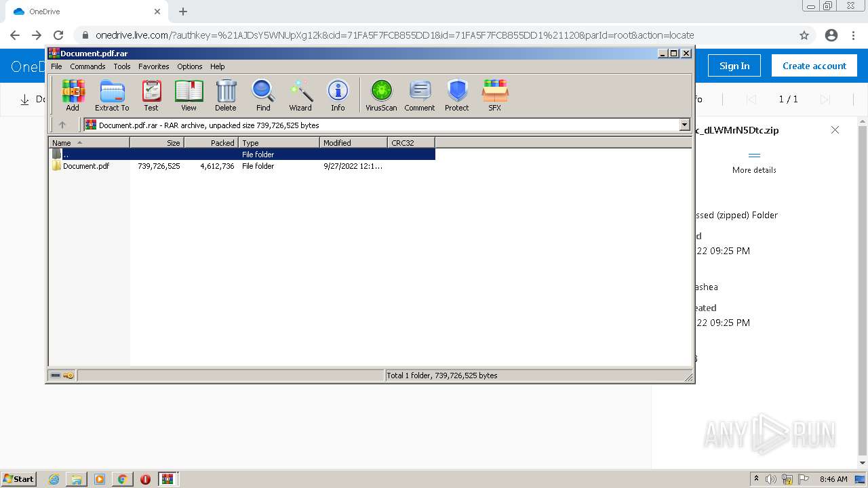Open the Chrome profile avatar icon
Viewport: 868px width, 488px height.
click(x=831, y=35)
